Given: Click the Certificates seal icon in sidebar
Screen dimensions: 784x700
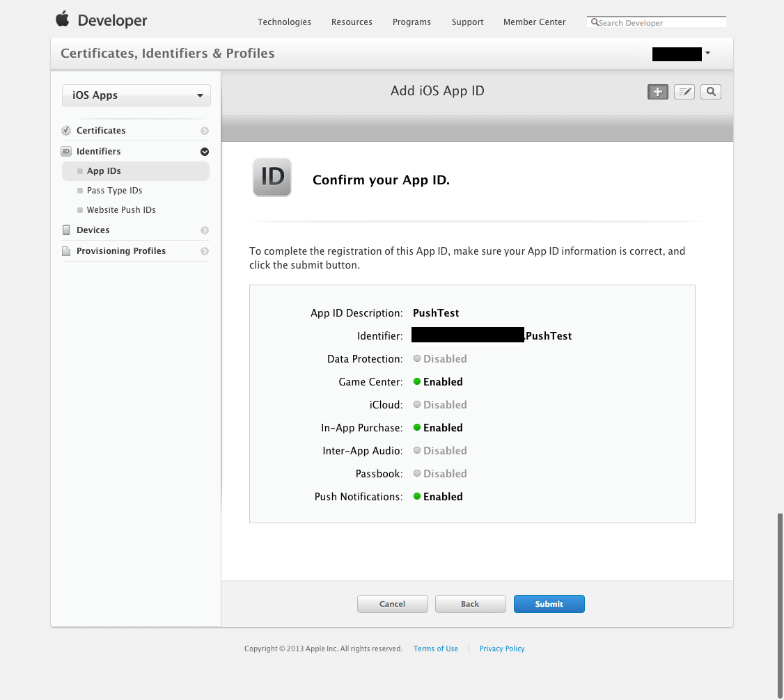Looking at the screenshot, I should coord(66,130).
